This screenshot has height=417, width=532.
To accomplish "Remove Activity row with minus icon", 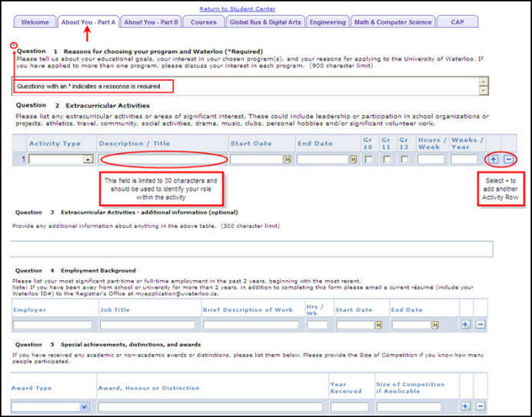I will click(x=508, y=159).
